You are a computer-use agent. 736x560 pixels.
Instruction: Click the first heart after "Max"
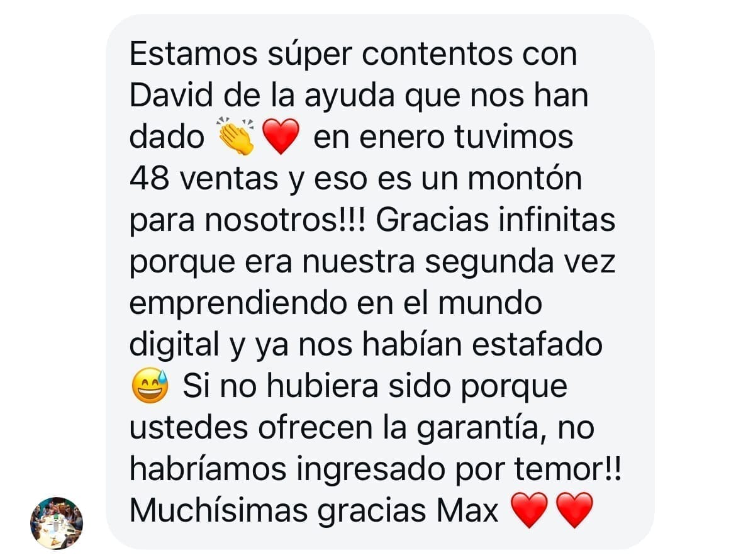click(x=529, y=510)
